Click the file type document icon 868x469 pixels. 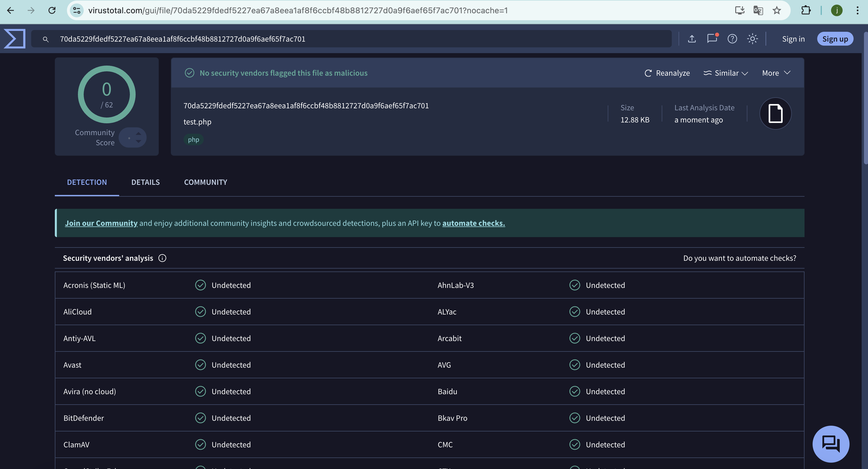tap(775, 113)
